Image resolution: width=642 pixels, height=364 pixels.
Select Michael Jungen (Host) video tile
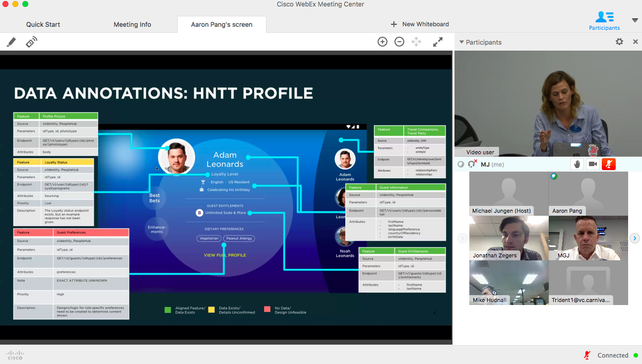(x=509, y=194)
